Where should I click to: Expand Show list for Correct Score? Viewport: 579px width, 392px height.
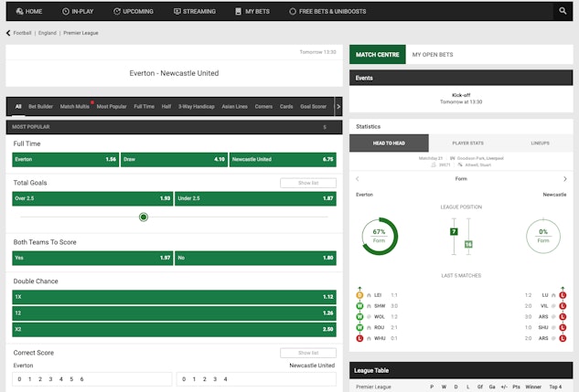[x=308, y=353]
